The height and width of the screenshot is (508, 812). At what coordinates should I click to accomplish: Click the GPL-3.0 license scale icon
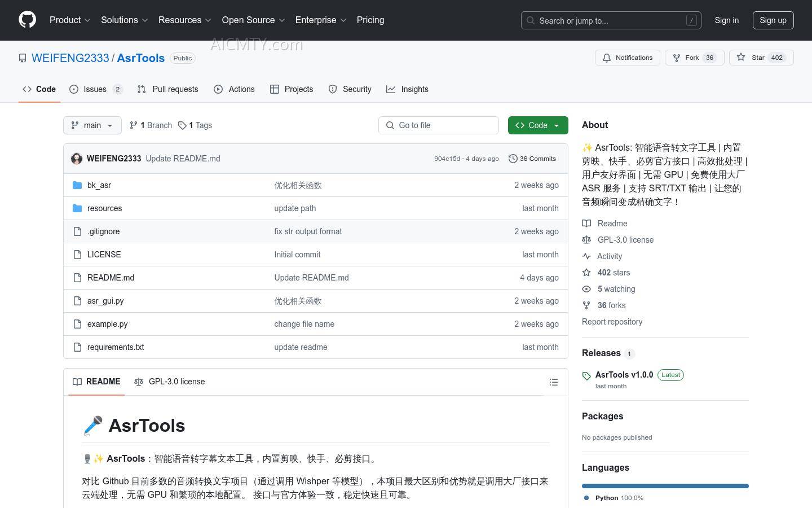pos(586,239)
